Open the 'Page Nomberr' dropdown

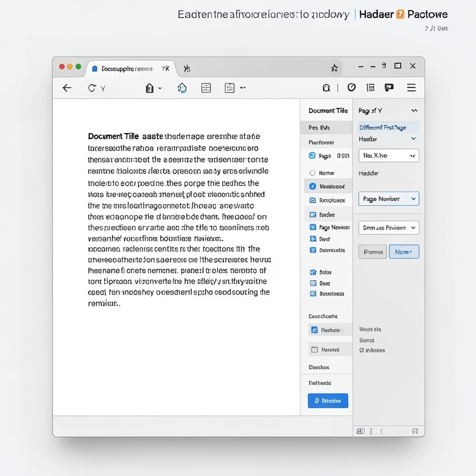pos(389,199)
